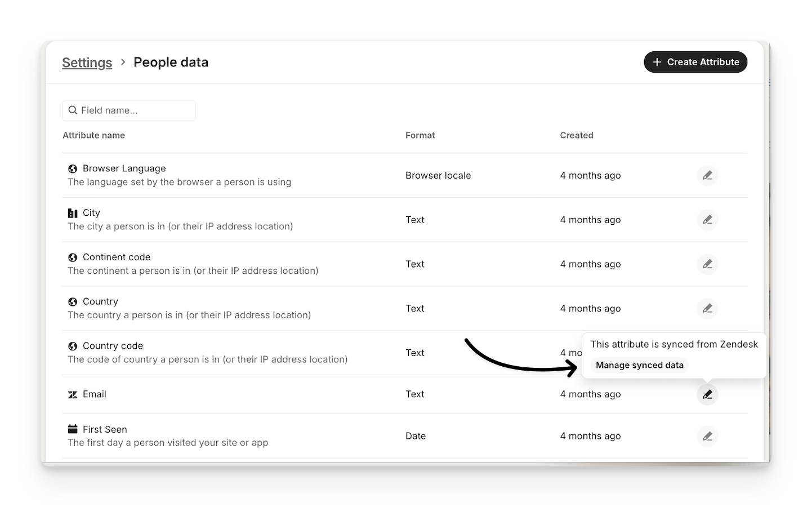Click the globe icon beside Country code
This screenshot has width=812, height=507.
tap(73, 346)
